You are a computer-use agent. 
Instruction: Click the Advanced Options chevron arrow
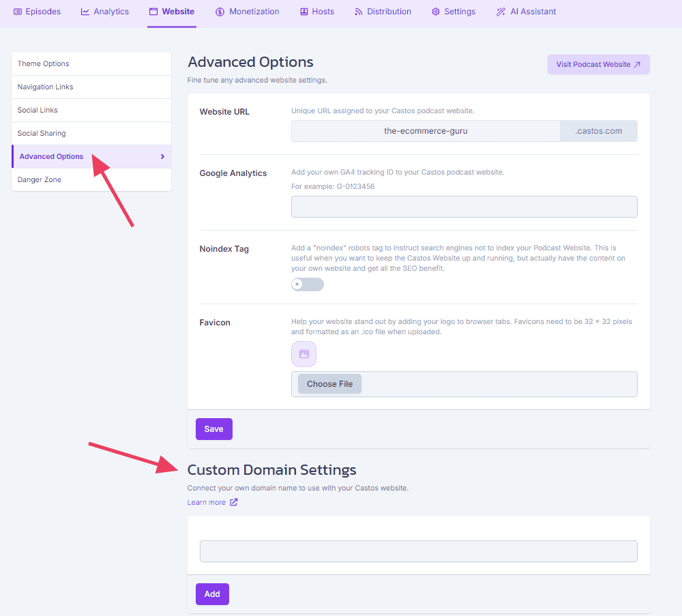click(163, 157)
